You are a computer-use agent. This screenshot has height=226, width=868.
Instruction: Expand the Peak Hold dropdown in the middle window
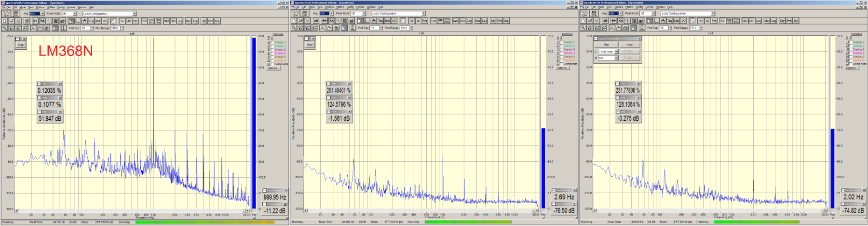click(364, 14)
